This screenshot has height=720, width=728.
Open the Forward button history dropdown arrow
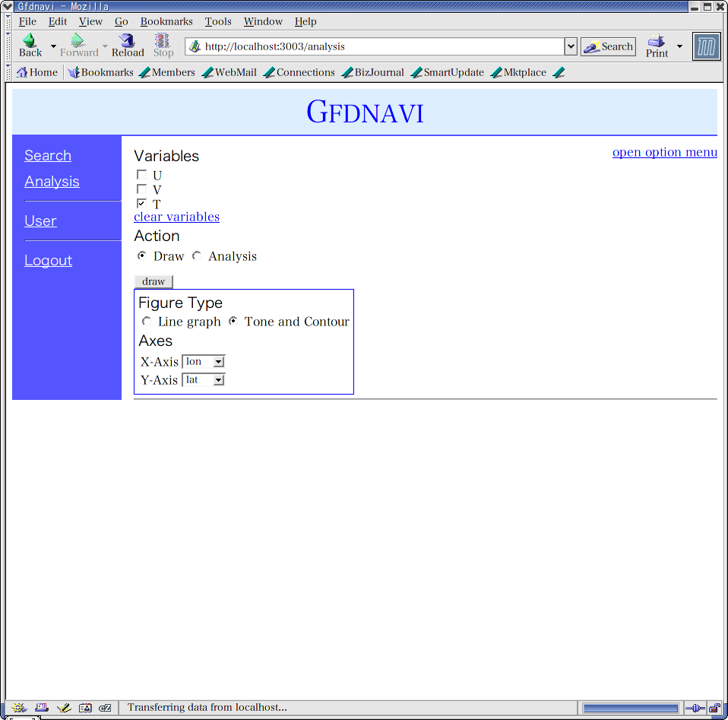point(105,46)
